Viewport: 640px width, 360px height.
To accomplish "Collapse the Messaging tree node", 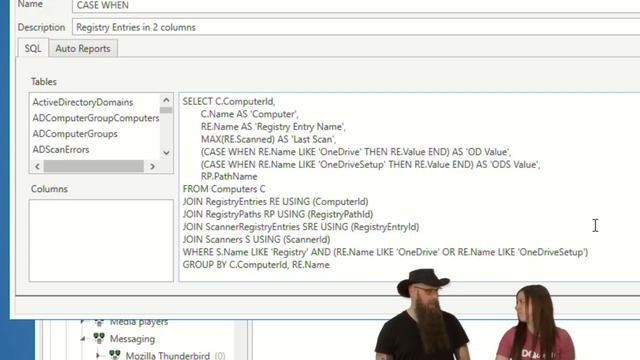I will 83,339.
